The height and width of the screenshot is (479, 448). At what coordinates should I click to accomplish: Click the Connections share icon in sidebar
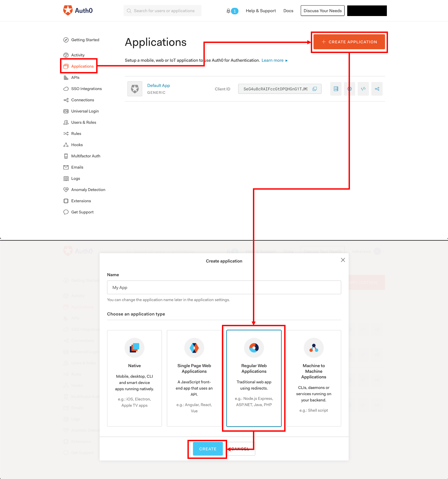[x=66, y=100]
